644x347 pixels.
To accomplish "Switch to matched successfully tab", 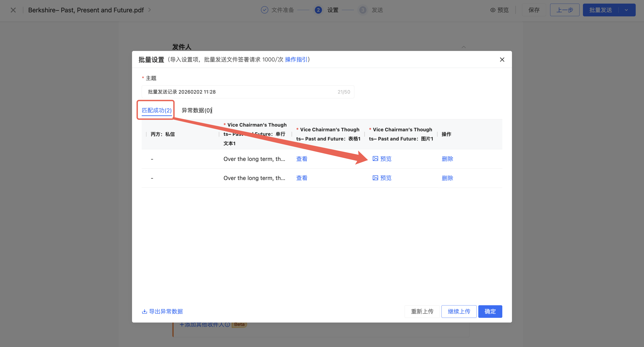I will [x=157, y=110].
